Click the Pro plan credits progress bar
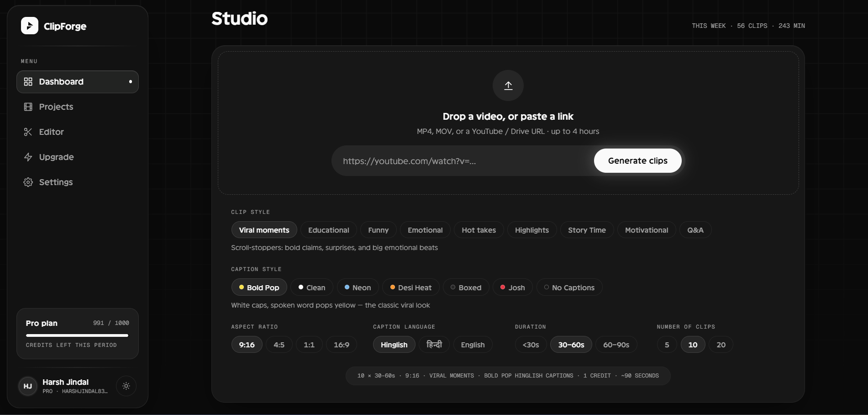The image size is (868, 415). (x=77, y=335)
